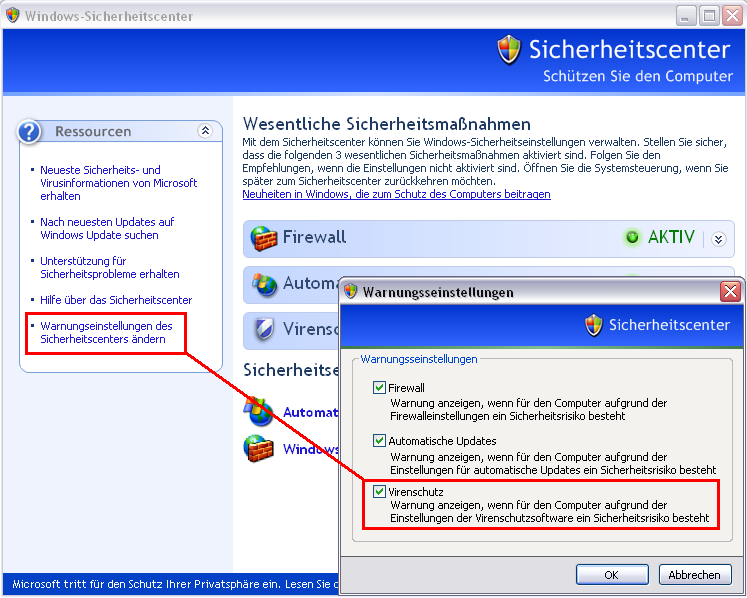The width and height of the screenshot is (747, 598).
Task: Click the green AKTIV status indicator icon
Action: [632, 238]
